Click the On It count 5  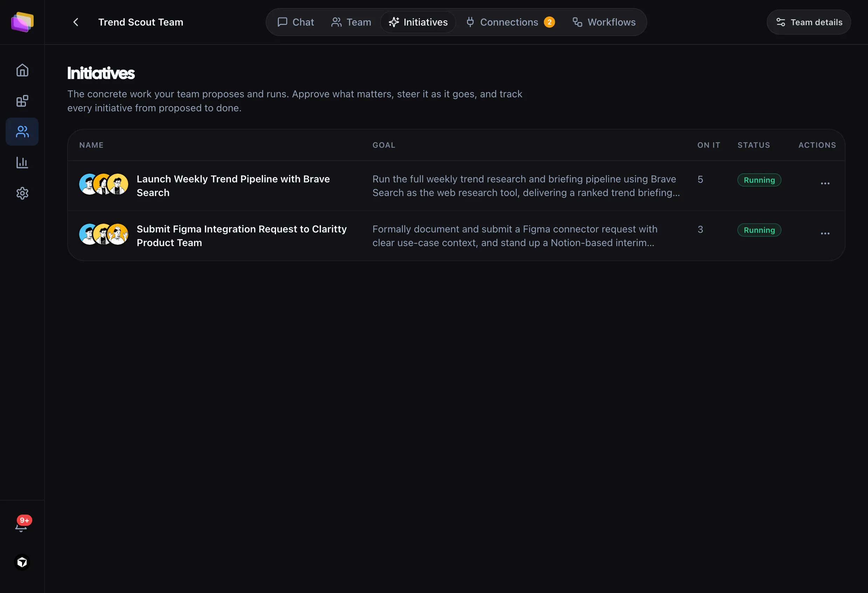[x=700, y=180]
